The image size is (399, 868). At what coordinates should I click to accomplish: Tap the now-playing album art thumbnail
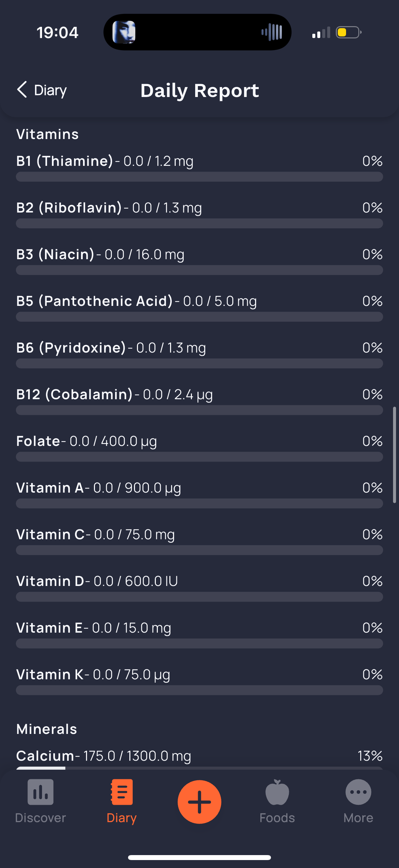[x=124, y=32]
